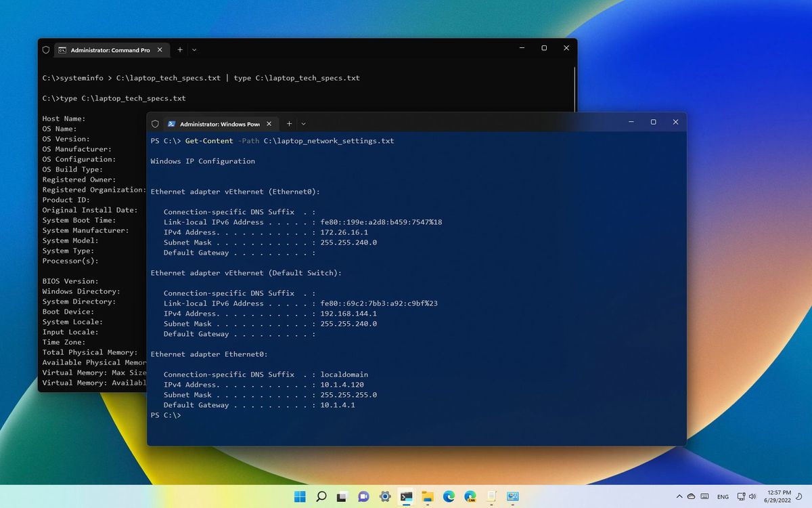Screen dimensions: 812x508
Task: Open a new tab in the PowerShell terminal
Action: 289,123
